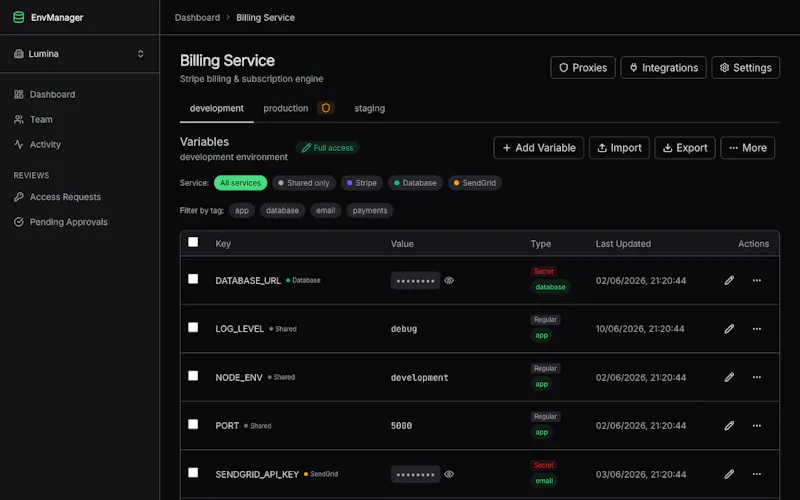Screen dimensions: 800x500
Task: Open Integrations
Action: pos(663,67)
